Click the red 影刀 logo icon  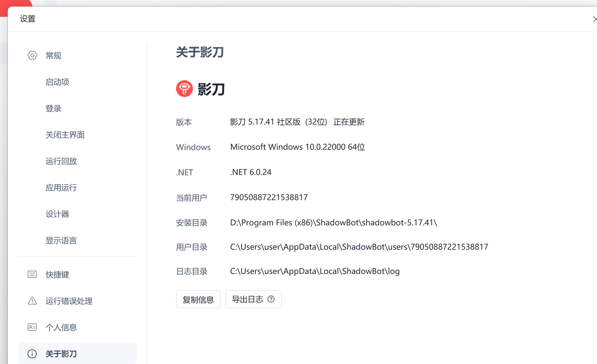[x=184, y=89]
